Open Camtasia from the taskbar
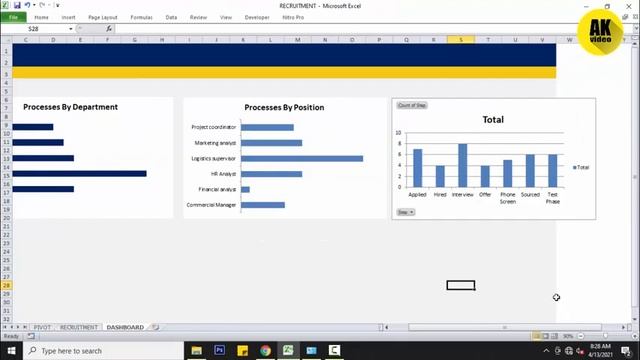 (x=334, y=350)
